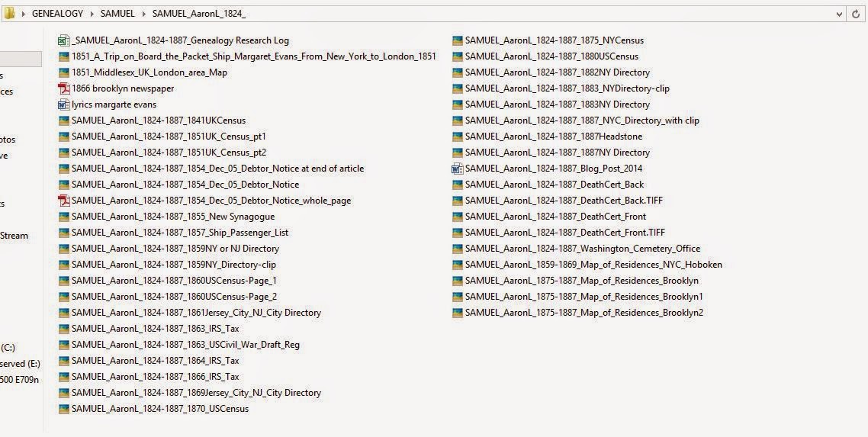This screenshot has width=868, height=437.
Task: Expand the chevron after SAMUEL breadcrumb
Action: (x=144, y=14)
